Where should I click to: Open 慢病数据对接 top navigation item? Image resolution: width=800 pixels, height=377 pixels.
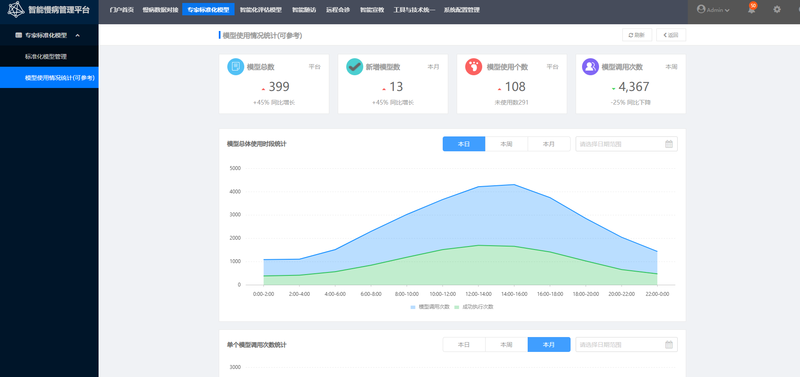point(160,10)
